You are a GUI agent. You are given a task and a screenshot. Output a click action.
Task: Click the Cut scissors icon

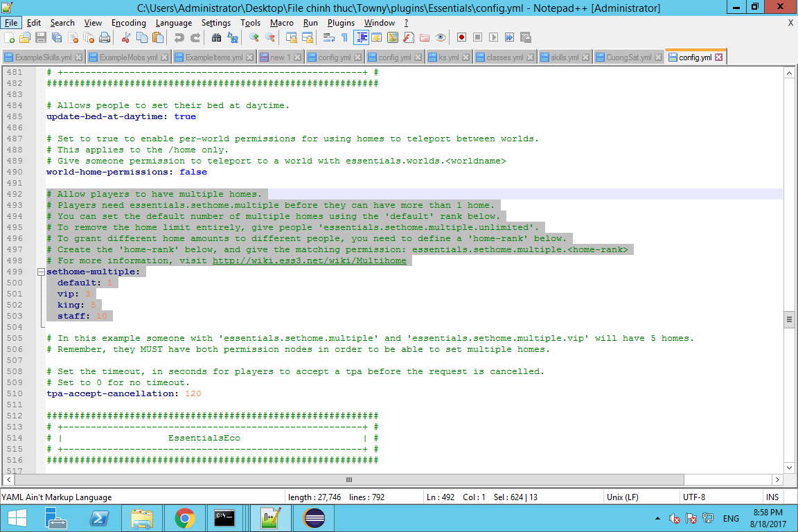tap(125, 37)
